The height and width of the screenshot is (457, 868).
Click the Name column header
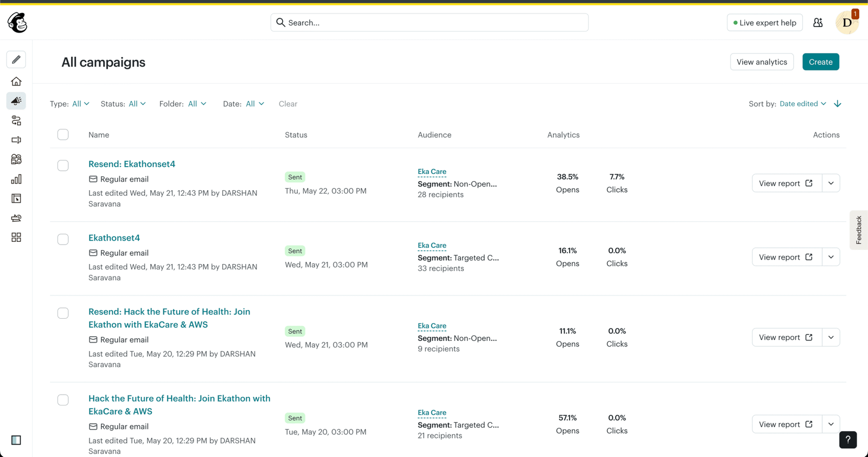(x=99, y=135)
